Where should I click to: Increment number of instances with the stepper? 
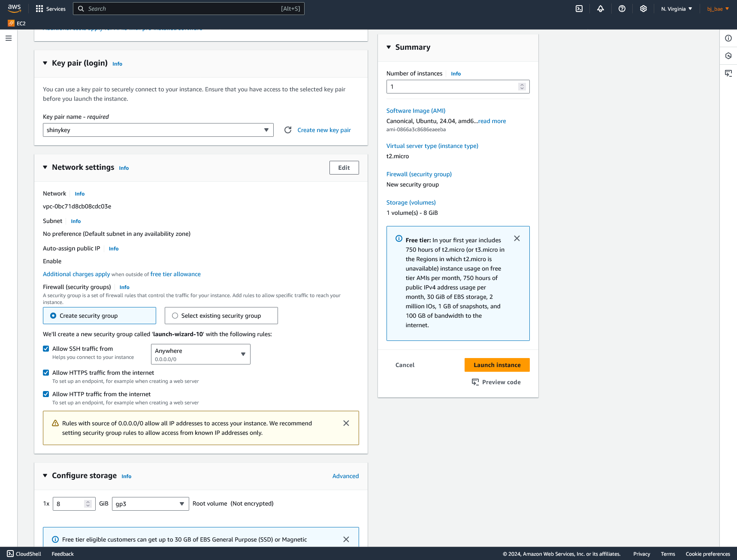pyautogui.click(x=522, y=84)
